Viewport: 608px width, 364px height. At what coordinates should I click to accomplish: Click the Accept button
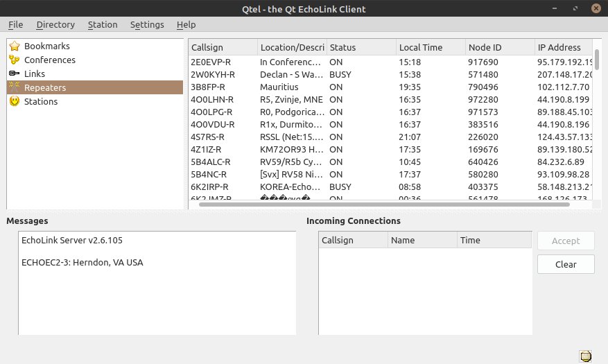[x=566, y=241]
